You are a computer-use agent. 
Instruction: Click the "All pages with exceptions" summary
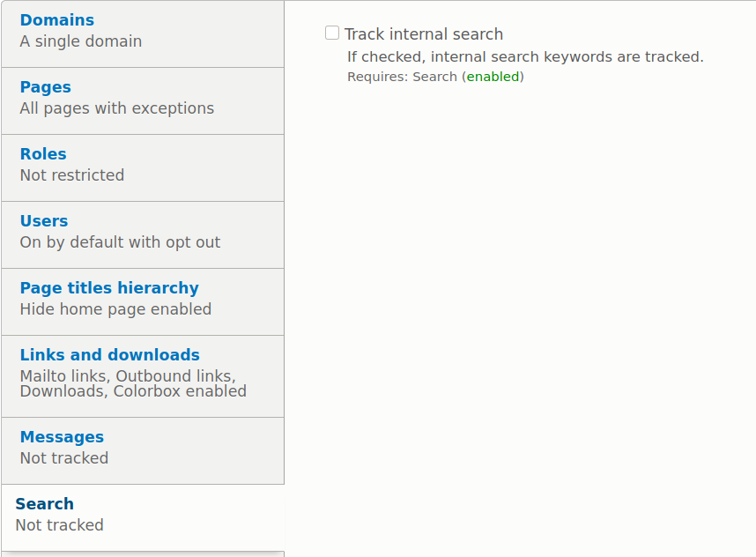click(x=117, y=108)
